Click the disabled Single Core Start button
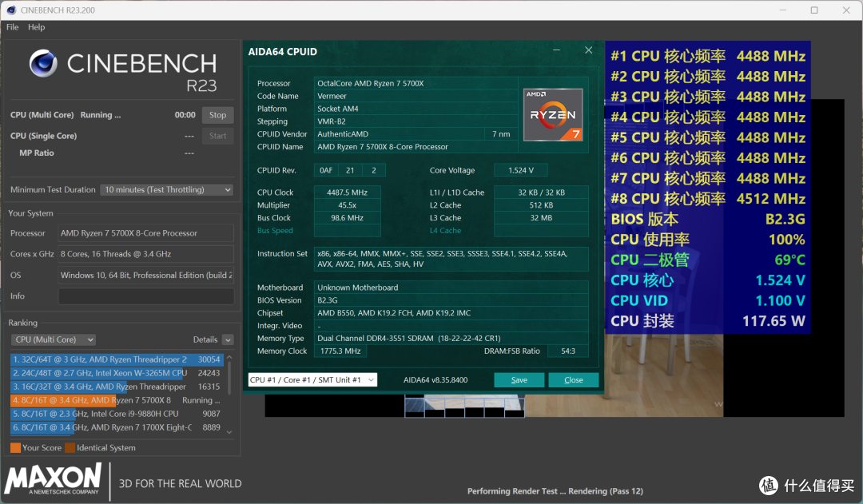The width and height of the screenshot is (863, 504). [218, 136]
